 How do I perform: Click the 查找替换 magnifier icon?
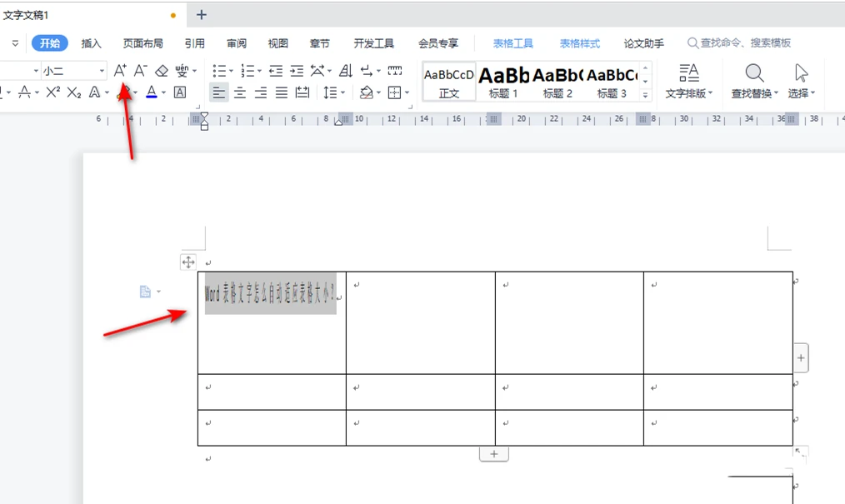click(754, 72)
